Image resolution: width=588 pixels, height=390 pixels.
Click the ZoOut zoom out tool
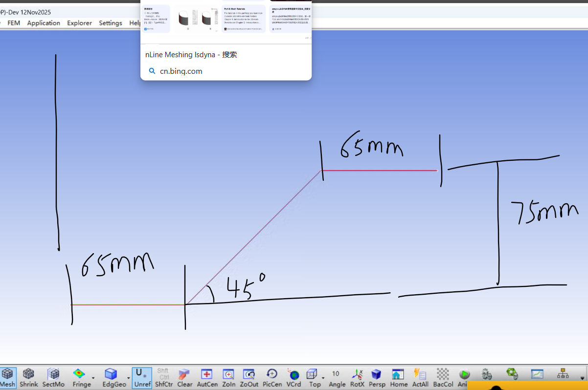pyautogui.click(x=249, y=377)
